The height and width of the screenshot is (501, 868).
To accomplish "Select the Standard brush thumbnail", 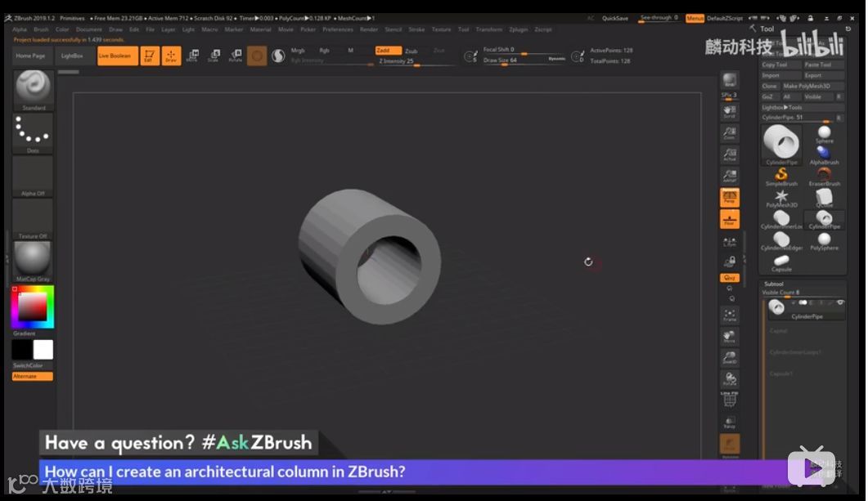I will click(34, 91).
